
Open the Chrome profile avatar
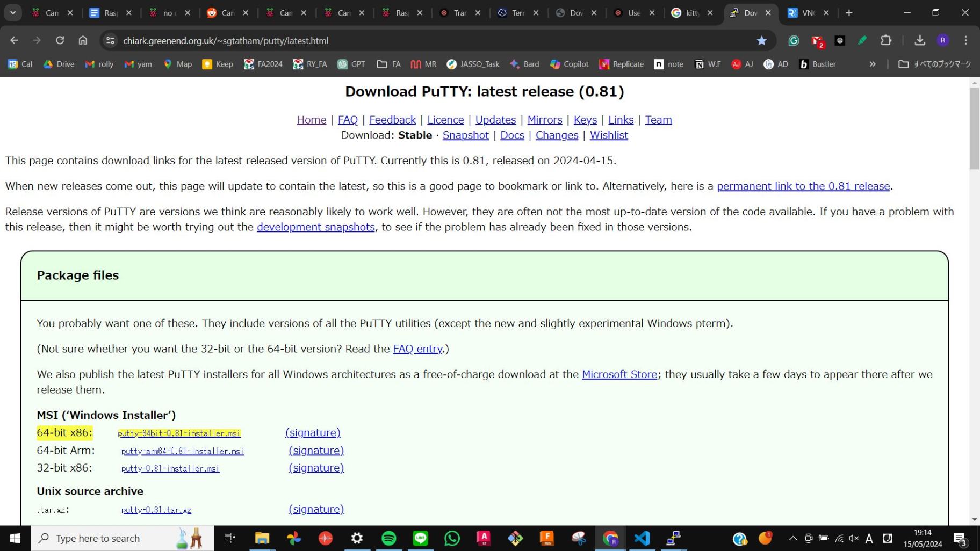[x=943, y=40]
